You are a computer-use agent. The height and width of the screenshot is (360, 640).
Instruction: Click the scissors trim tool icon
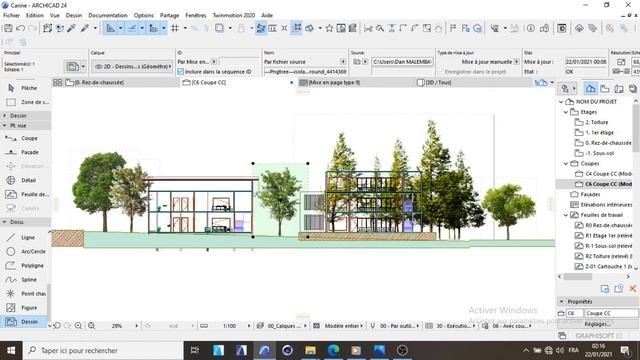pos(368,28)
